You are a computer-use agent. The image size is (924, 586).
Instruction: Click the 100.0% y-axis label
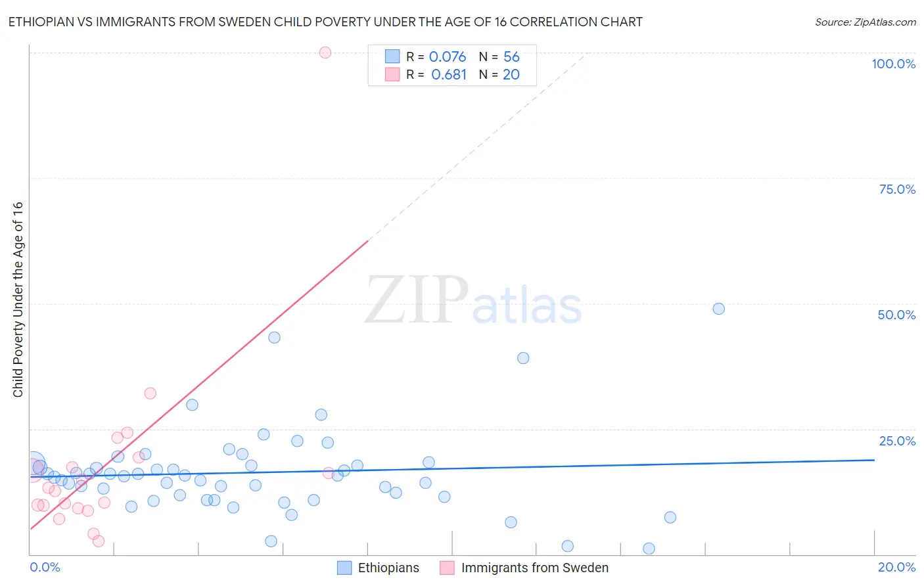894,64
